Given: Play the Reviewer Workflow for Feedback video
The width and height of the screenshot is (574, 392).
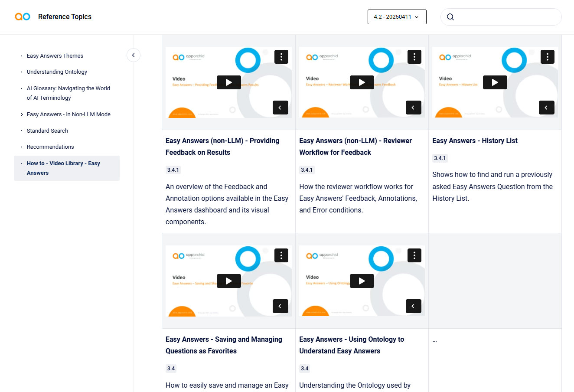Looking at the screenshot, I should point(362,82).
